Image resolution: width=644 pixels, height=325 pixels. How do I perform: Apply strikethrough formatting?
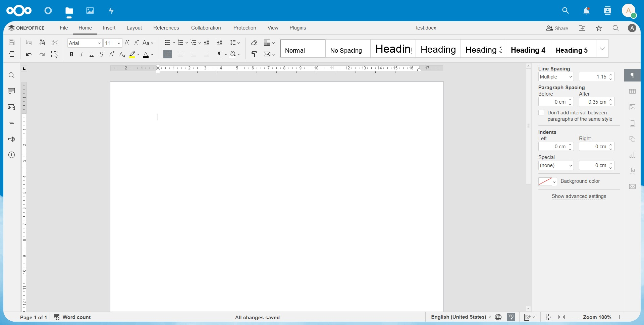[102, 54]
